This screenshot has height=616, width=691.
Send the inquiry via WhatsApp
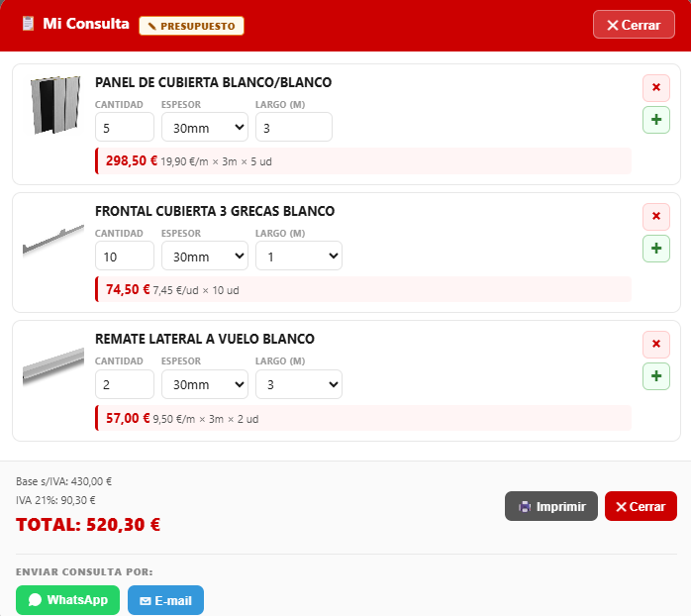(x=68, y=600)
